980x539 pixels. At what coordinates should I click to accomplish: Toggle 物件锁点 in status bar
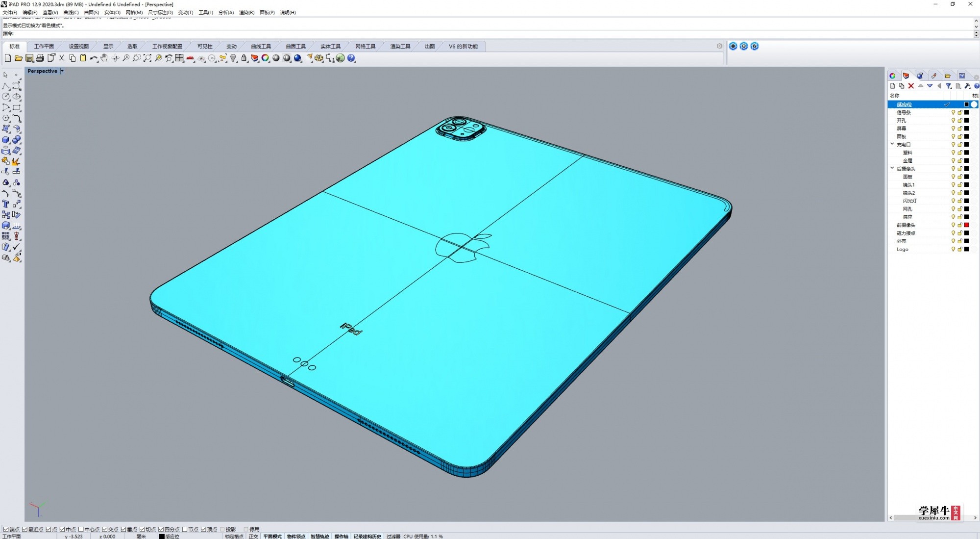point(296,537)
